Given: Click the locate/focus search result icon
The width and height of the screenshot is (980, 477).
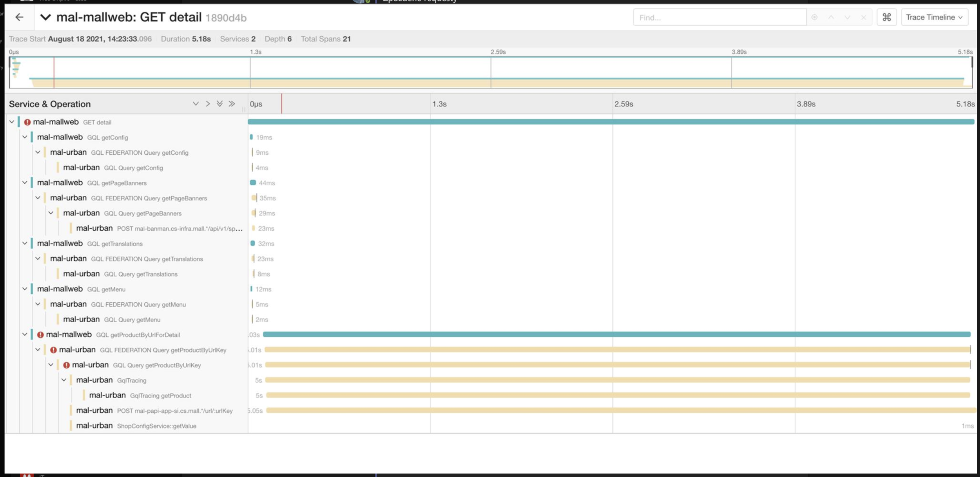Looking at the screenshot, I should [x=814, y=17].
